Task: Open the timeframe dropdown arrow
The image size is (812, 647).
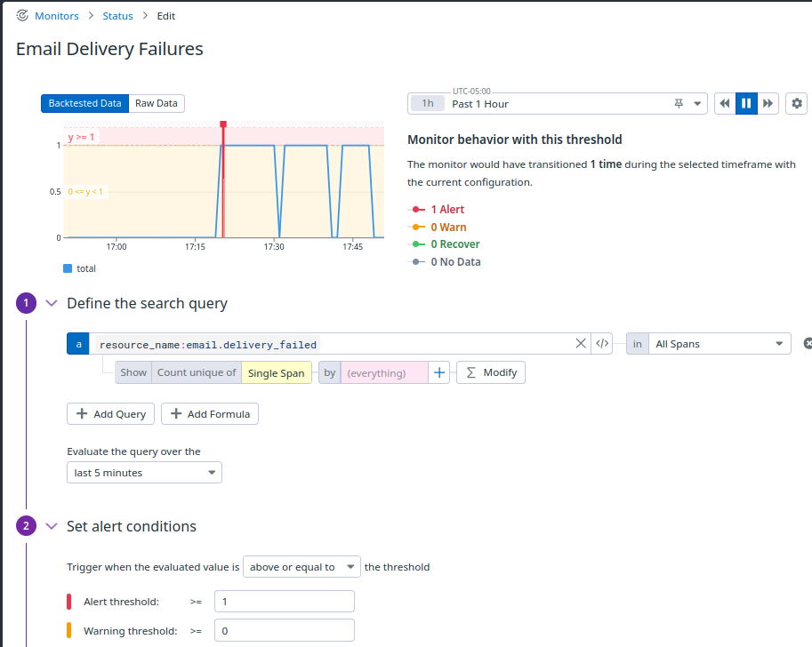Action: tap(697, 103)
